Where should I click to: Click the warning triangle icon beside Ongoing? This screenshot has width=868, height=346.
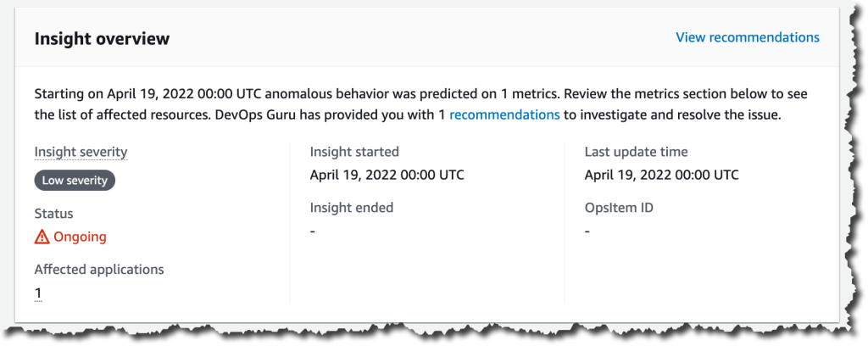click(x=42, y=237)
